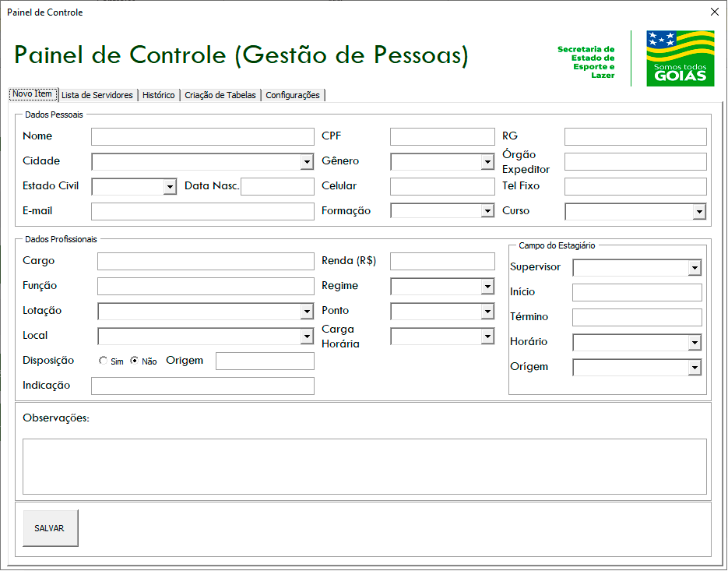
Task: Click the SALVAR button
Action: click(50, 528)
